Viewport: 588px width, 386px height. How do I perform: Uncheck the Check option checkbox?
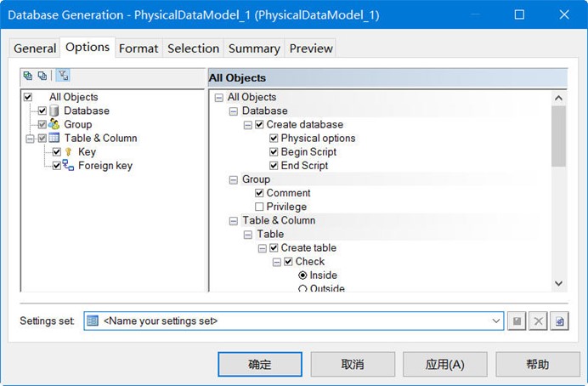click(288, 262)
